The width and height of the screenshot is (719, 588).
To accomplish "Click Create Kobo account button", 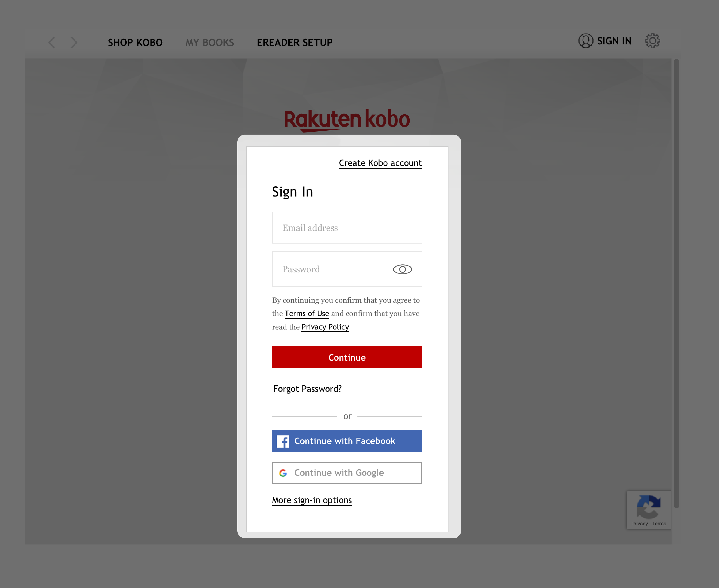I will point(380,162).
